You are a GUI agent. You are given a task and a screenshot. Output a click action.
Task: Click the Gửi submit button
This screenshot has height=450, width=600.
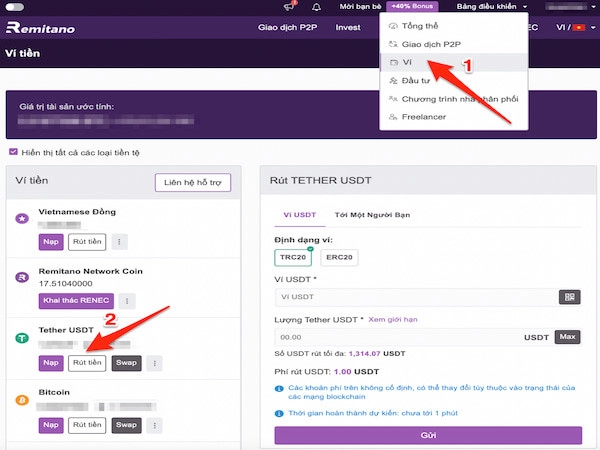(428, 435)
